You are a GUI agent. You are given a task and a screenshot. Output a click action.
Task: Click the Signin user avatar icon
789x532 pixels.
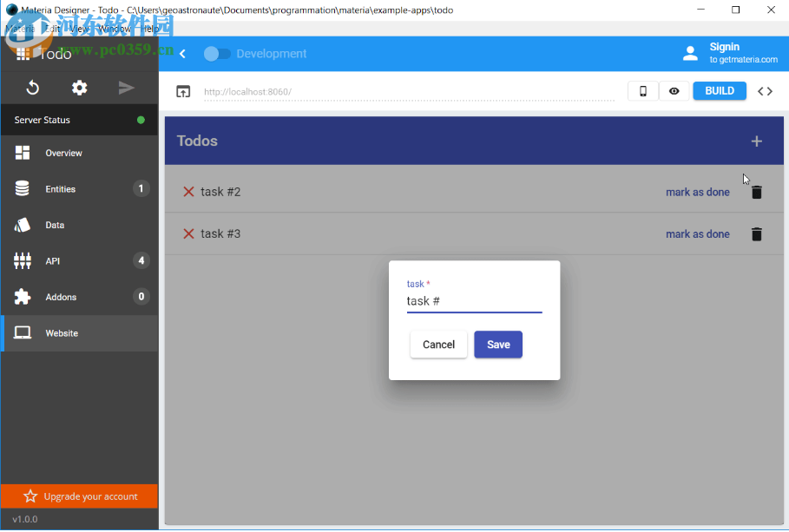(x=690, y=53)
